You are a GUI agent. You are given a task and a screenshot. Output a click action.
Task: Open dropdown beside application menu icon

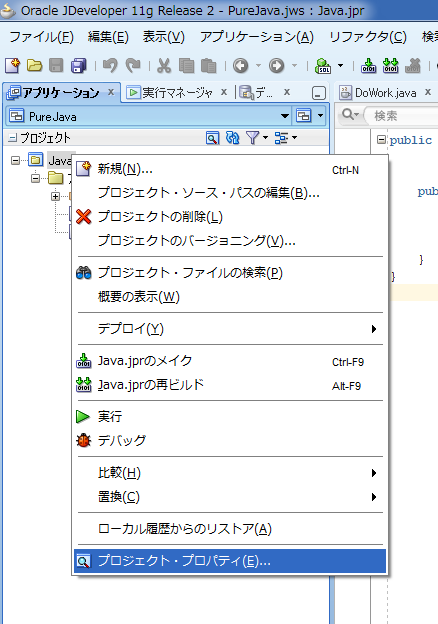[321, 116]
